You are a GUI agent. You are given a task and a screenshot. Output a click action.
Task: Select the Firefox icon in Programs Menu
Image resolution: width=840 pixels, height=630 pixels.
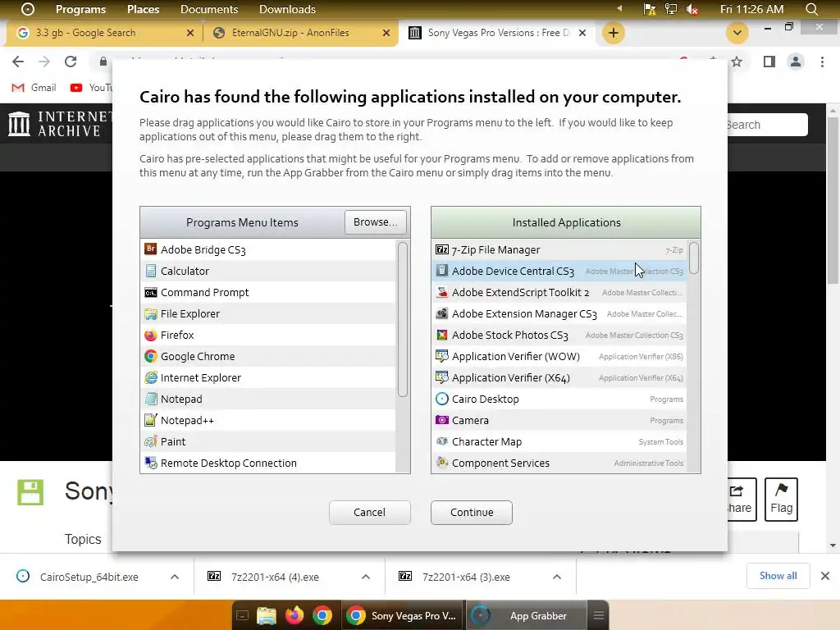(x=151, y=335)
